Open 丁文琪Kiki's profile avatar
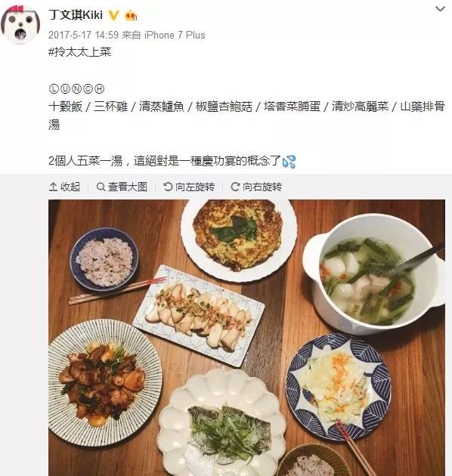Viewport: 452px width, 476px height. click(x=20, y=25)
